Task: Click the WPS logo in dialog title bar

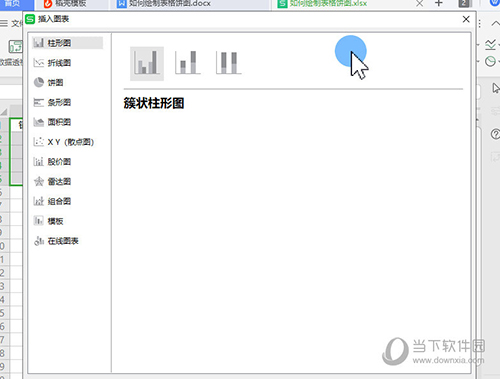Action: [x=30, y=19]
